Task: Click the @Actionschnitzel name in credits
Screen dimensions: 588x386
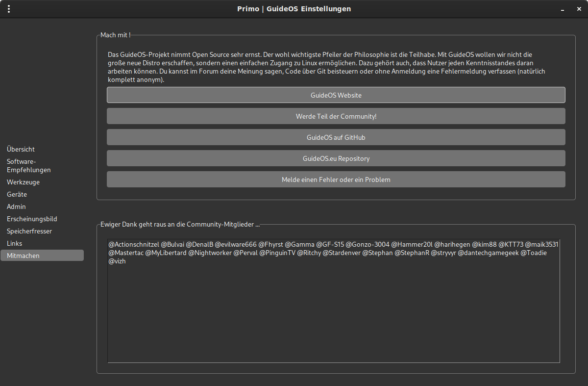Action: (133, 244)
